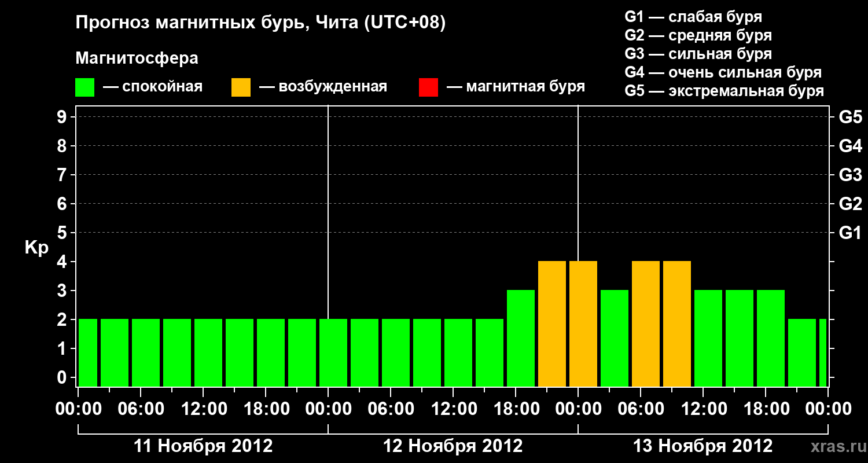The height and width of the screenshot is (463, 868).
Task: Click the '— магнитная буря' legend label
Action: (x=516, y=87)
